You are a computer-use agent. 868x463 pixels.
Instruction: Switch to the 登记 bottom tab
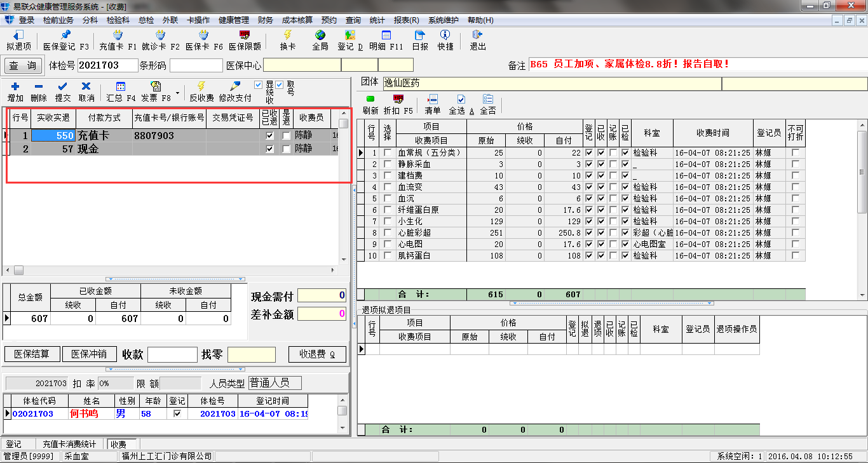tap(13, 445)
